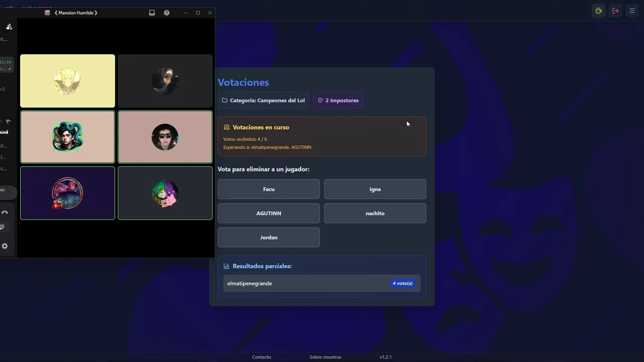
Task: Click the Vota para eliminar a un jugador label
Action: tap(264, 169)
